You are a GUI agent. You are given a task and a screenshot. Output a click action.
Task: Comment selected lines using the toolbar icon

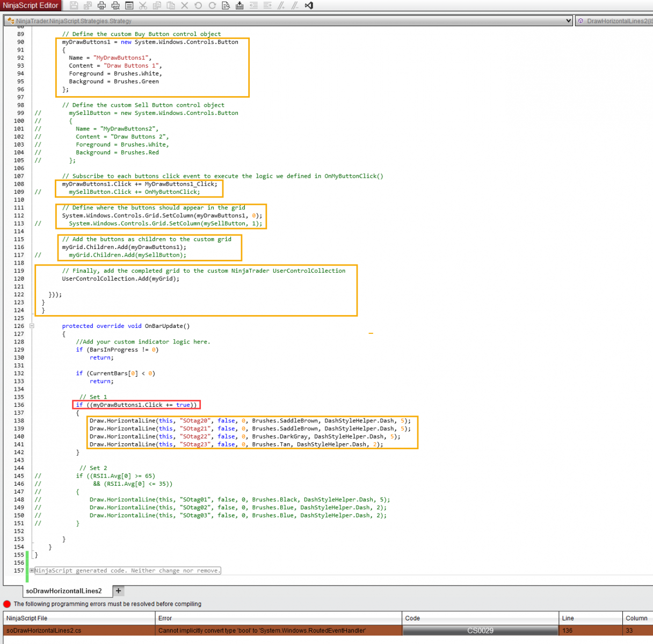coord(281,5)
